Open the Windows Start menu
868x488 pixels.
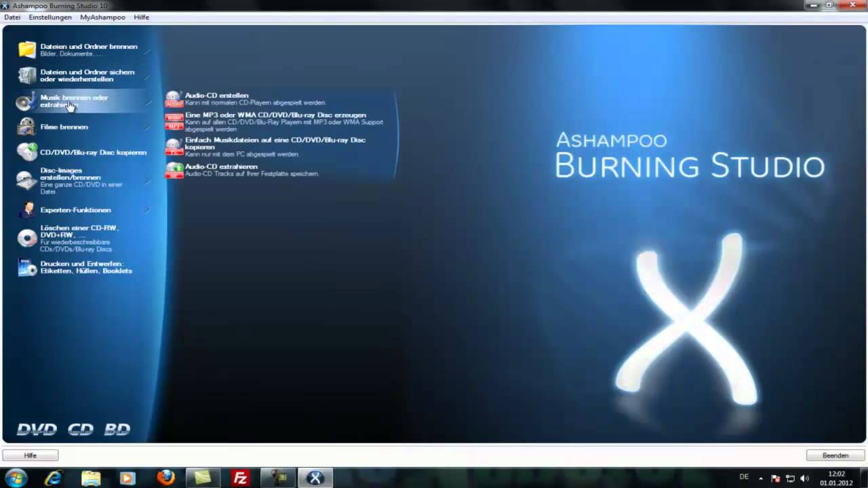pyautogui.click(x=15, y=478)
